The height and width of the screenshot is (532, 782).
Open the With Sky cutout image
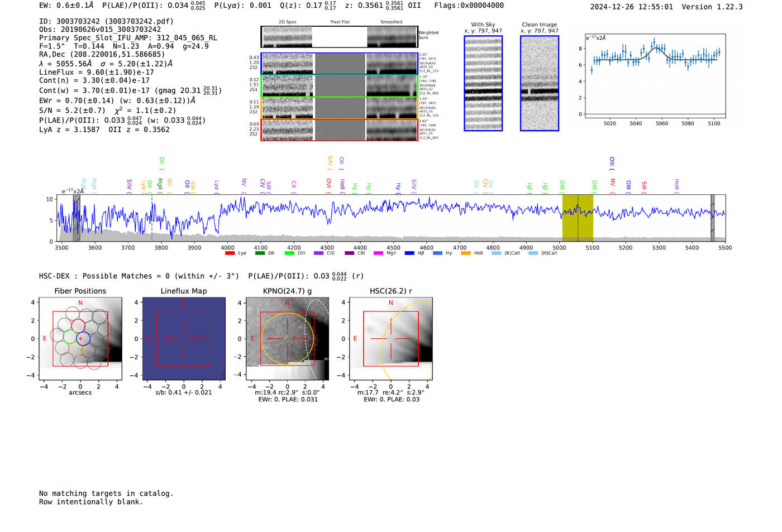[483, 83]
